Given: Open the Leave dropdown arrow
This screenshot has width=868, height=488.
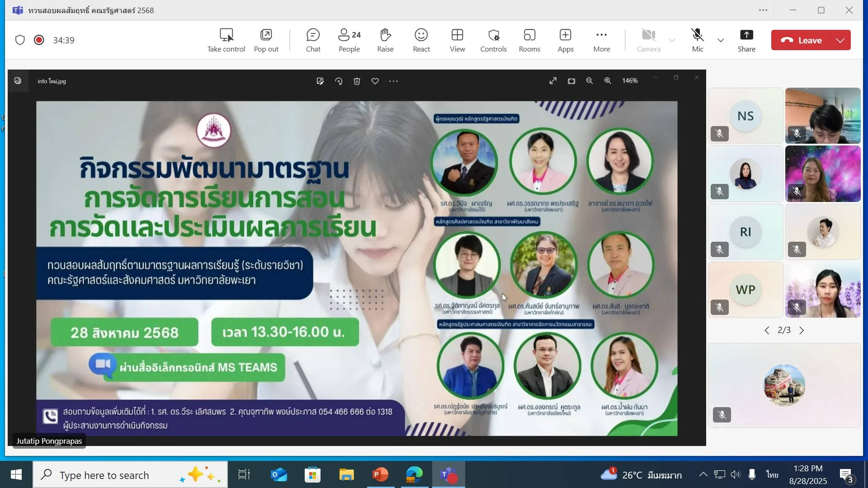Looking at the screenshot, I should [841, 40].
